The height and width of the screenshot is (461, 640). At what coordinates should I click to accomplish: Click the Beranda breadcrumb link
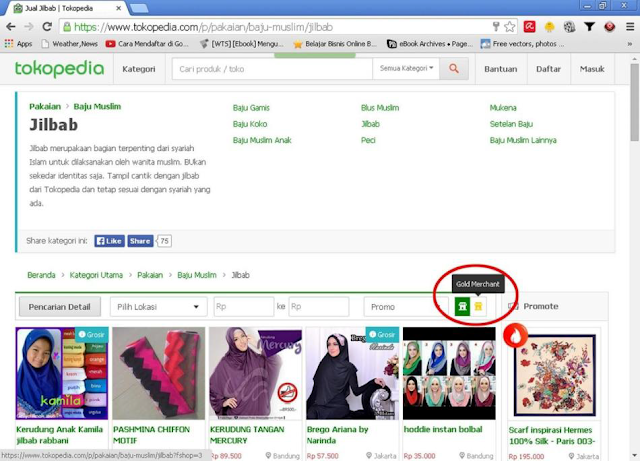tap(41, 275)
